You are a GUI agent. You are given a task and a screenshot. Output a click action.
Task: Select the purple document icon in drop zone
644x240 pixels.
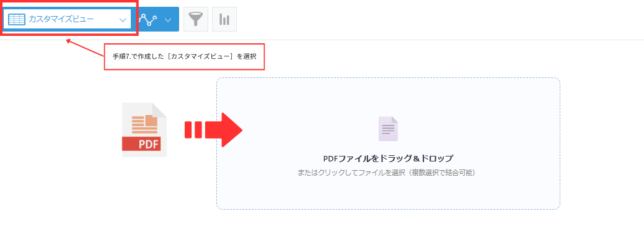[x=388, y=129]
